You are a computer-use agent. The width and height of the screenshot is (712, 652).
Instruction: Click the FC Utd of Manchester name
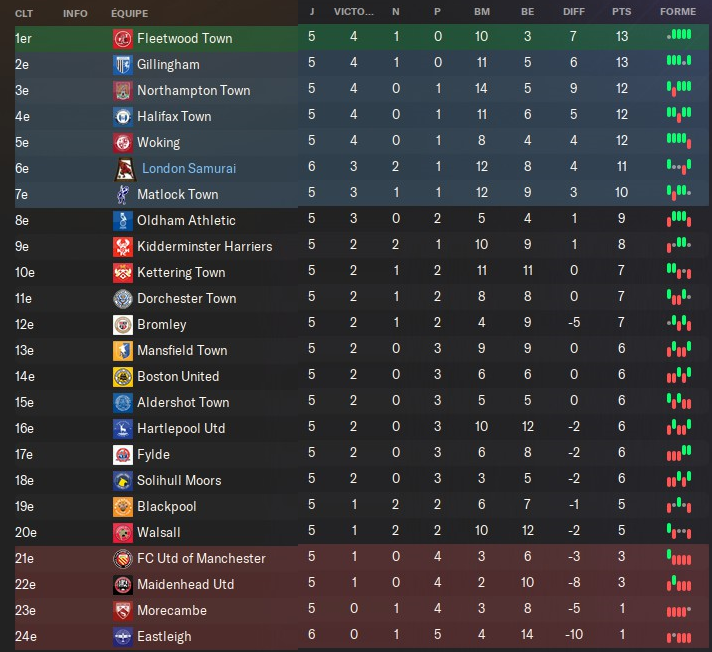click(201, 559)
